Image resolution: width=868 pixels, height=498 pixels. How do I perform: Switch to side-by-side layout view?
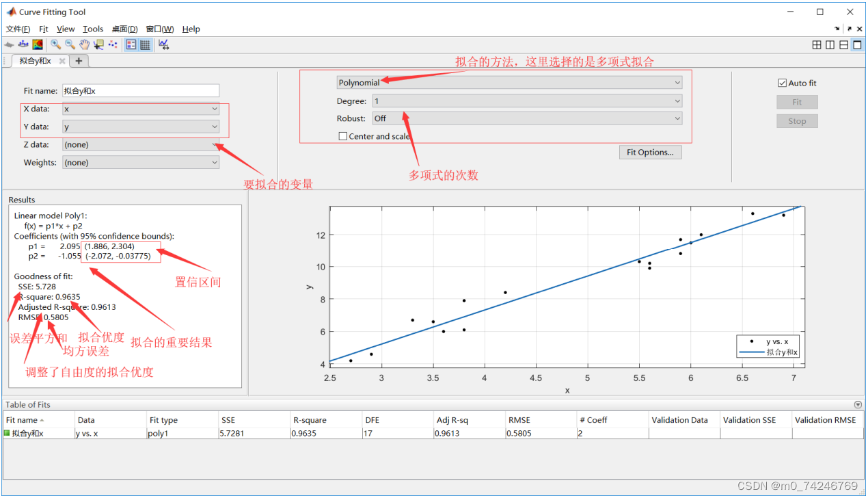tap(830, 44)
